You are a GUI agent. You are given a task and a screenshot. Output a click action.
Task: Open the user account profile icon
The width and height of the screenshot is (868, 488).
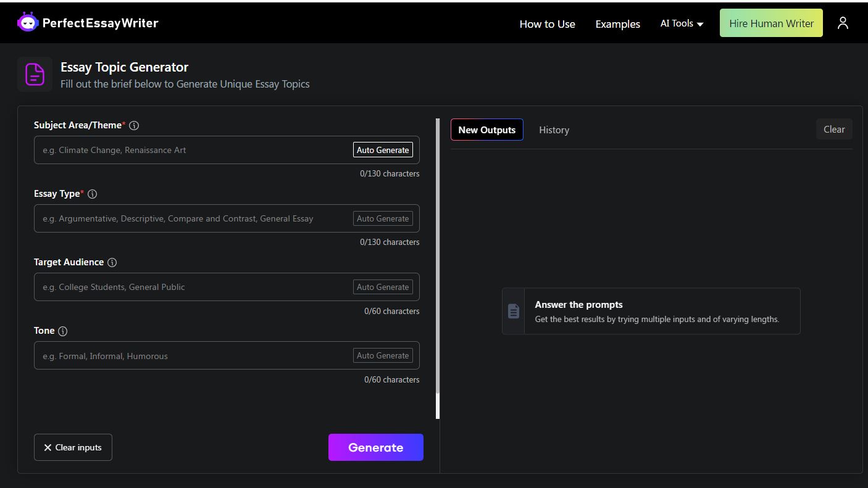pos(843,23)
